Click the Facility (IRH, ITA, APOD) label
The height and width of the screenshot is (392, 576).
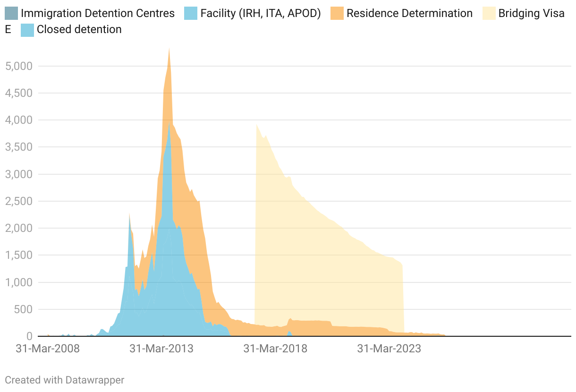coord(261,13)
